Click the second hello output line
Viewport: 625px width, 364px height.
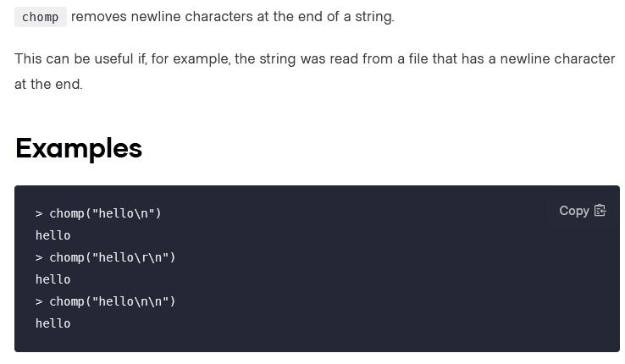(x=53, y=279)
